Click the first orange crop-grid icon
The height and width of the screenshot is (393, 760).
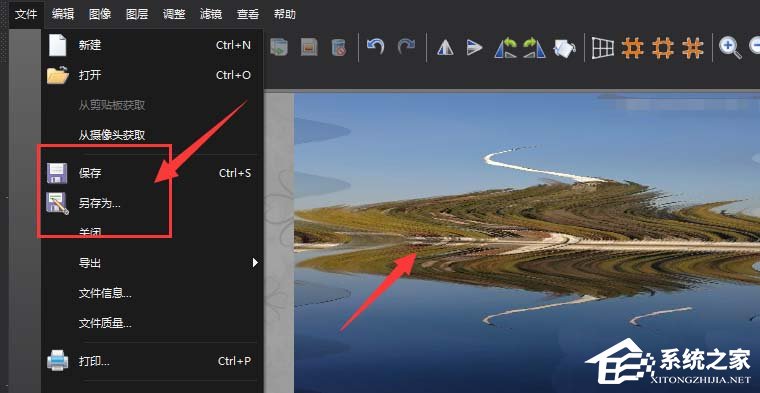pos(633,48)
